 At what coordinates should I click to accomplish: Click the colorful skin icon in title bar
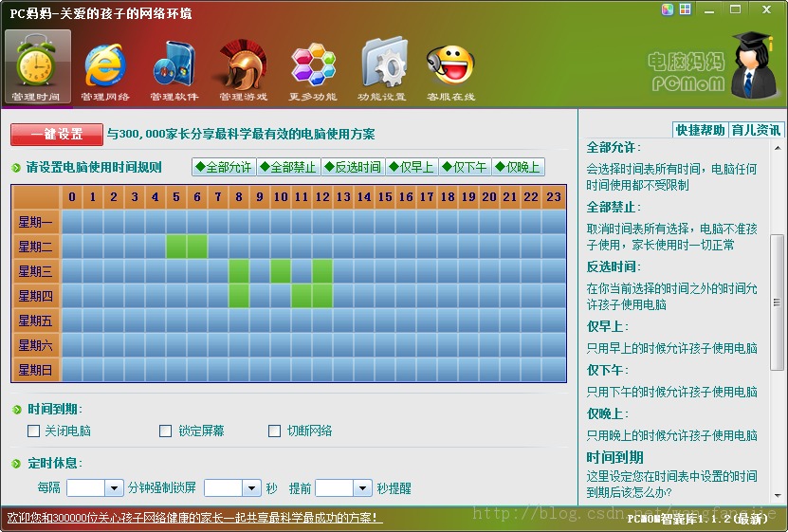(668, 9)
